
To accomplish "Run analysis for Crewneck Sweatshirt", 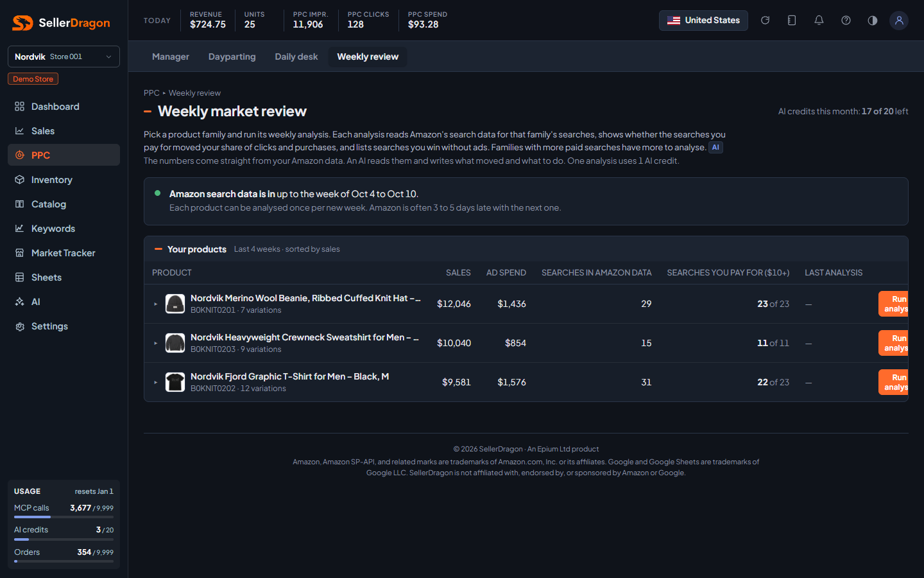I will pos(893,343).
